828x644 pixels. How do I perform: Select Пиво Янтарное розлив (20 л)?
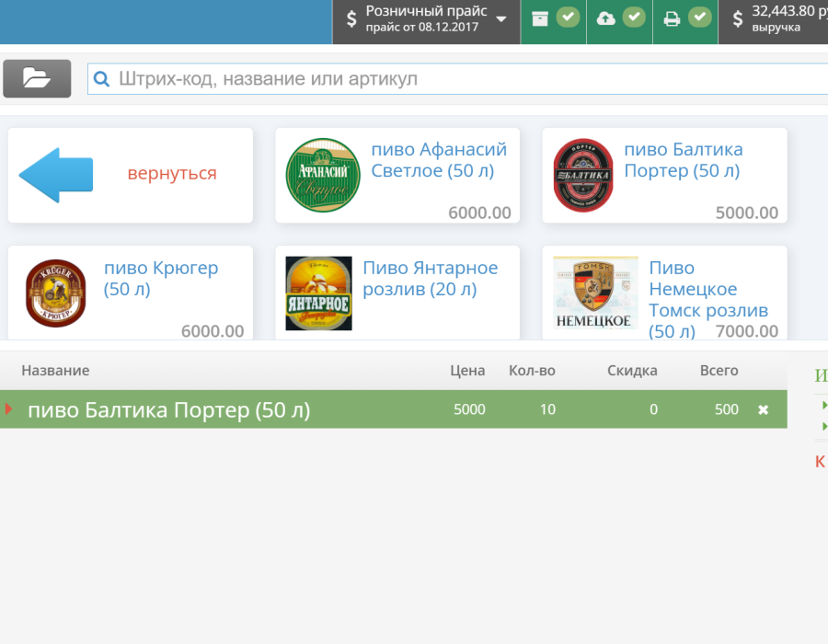pyautogui.click(x=397, y=293)
